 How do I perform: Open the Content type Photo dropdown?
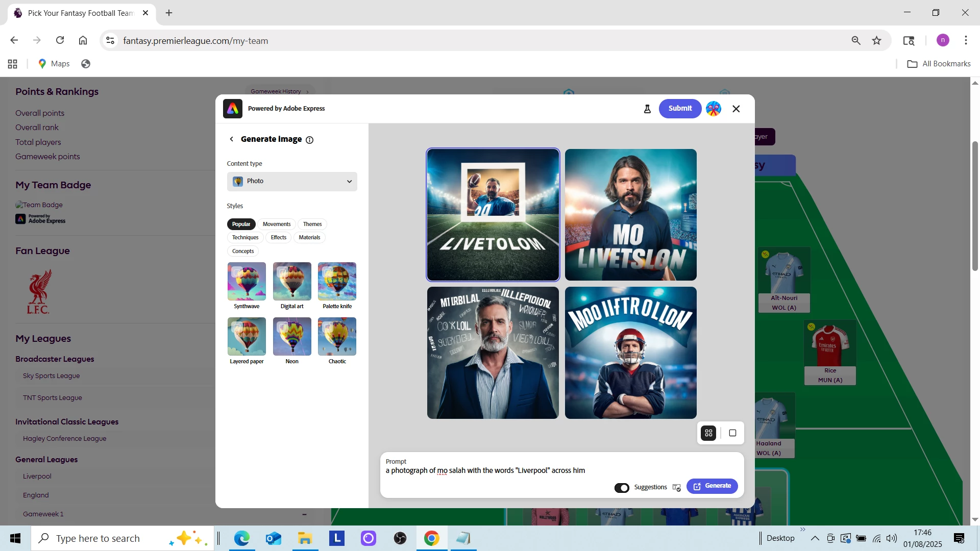[292, 182]
